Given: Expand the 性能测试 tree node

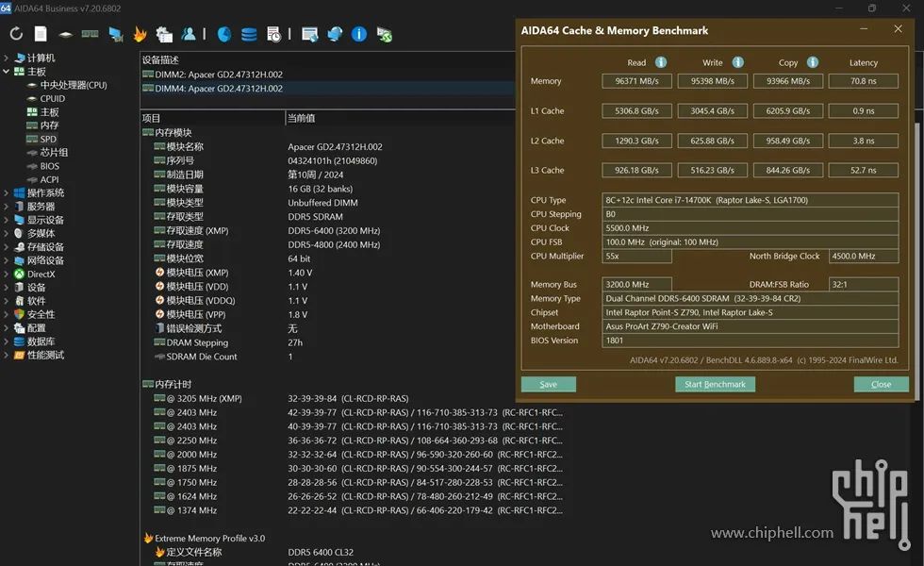Looking at the screenshot, I should point(6,355).
